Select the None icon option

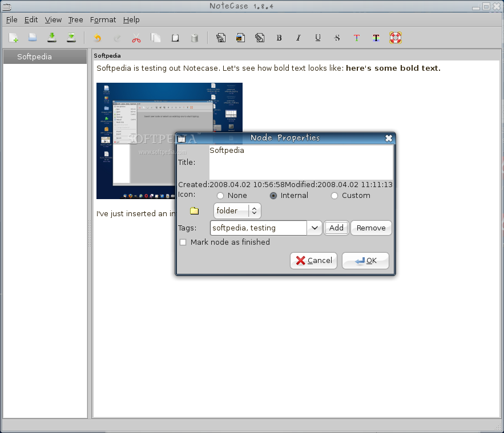[x=232, y=196]
